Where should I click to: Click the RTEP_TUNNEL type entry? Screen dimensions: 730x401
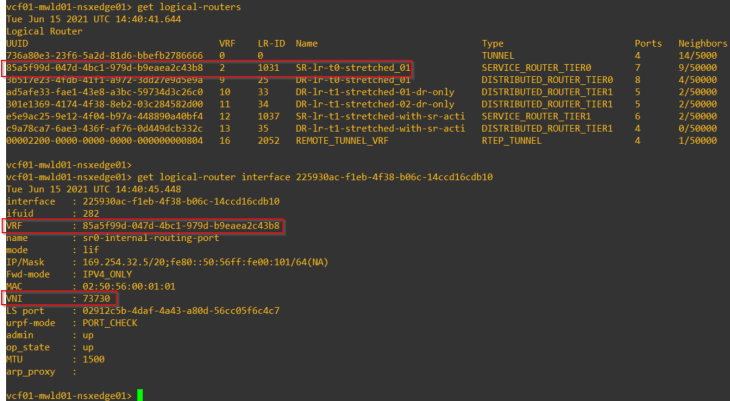(x=511, y=141)
